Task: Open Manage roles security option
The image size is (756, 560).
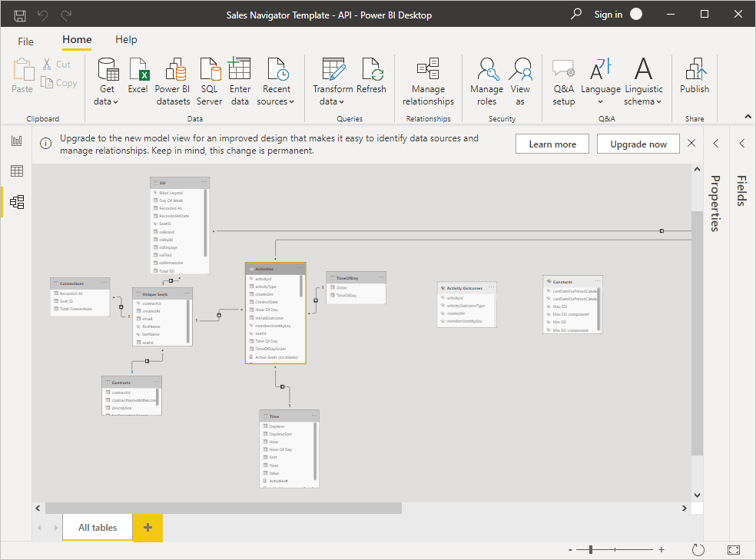Action: point(486,81)
